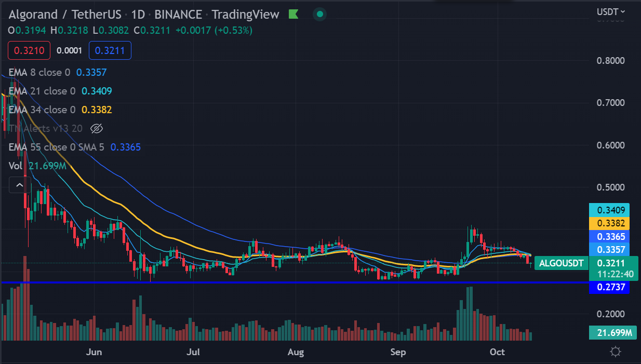Click the blue buy price 0.3211 button
The height and width of the screenshot is (364, 641).
(x=110, y=50)
